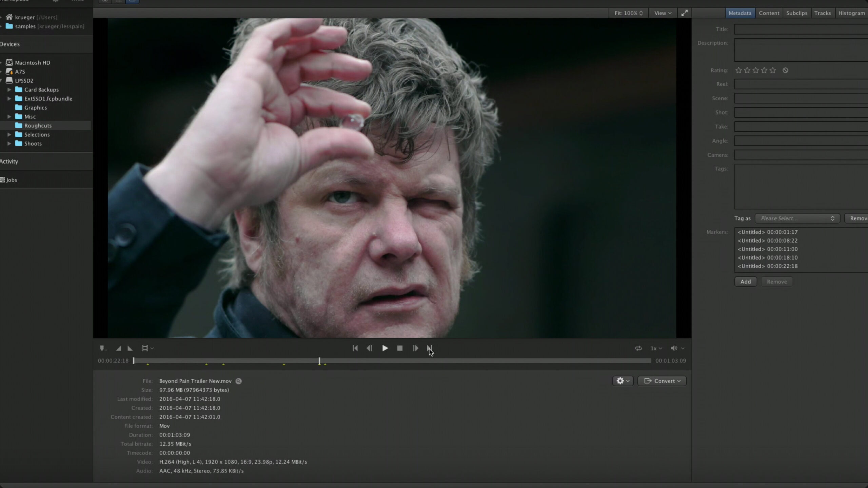Click the frame grab filmstrip icon

pyautogui.click(x=145, y=348)
